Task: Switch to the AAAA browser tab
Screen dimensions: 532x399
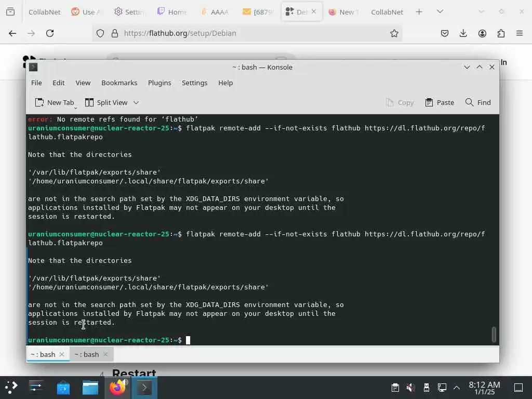Action: (x=215, y=12)
